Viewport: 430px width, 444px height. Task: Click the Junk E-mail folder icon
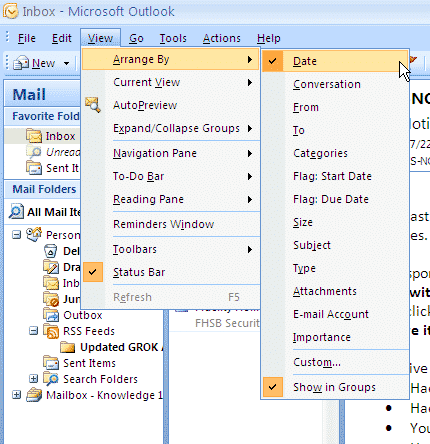pyautogui.click(x=51, y=299)
